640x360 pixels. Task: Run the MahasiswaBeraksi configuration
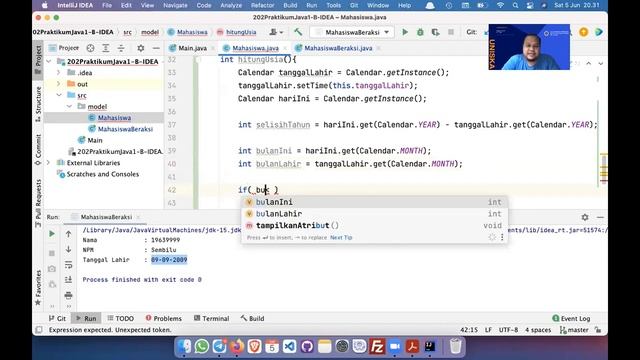(x=405, y=32)
